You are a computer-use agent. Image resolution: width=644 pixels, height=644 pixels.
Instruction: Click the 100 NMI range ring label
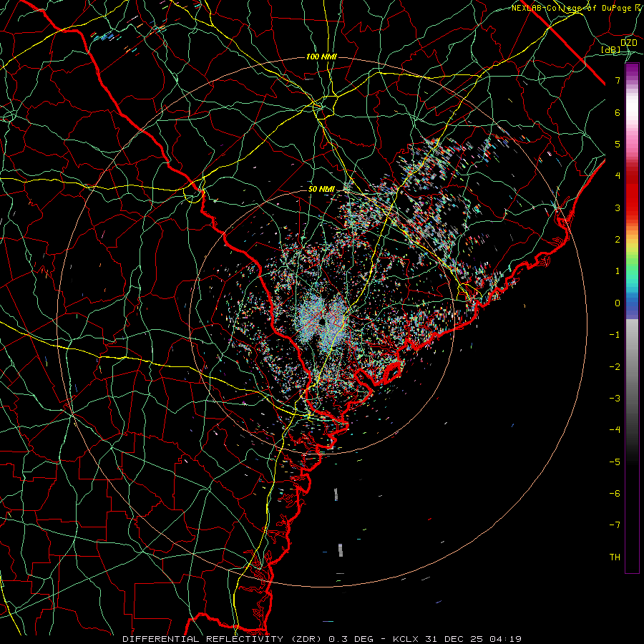321,57
